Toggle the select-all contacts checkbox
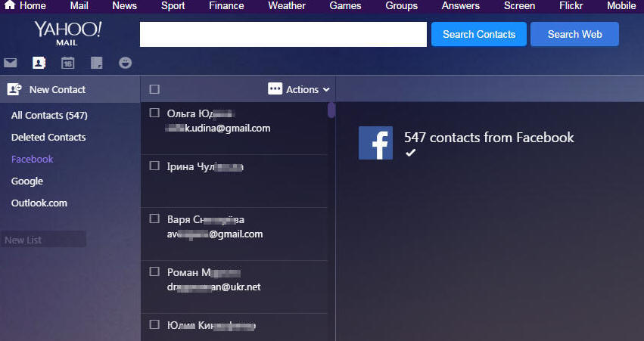The image size is (644, 341). coord(154,89)
